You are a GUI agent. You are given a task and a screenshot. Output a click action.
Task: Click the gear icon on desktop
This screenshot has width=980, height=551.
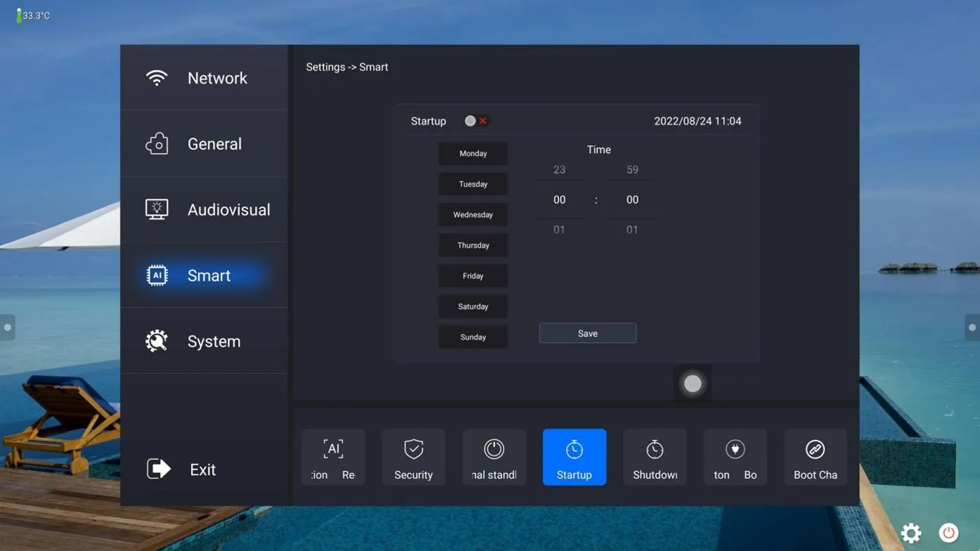[911, 533]
